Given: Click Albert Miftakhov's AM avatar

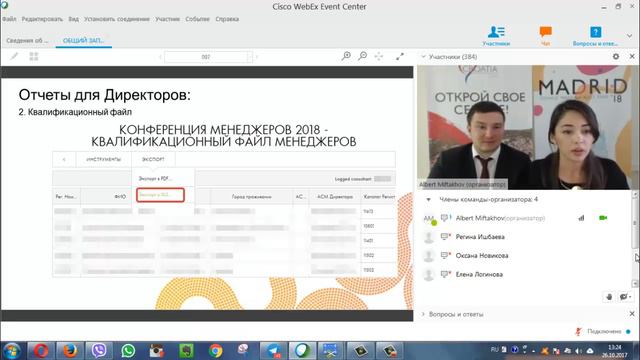Looking at the screenshot, I should point(429,219).
